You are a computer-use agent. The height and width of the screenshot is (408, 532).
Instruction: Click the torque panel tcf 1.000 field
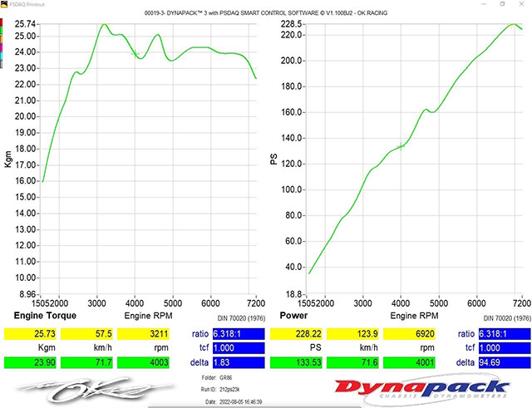point(239,348)
